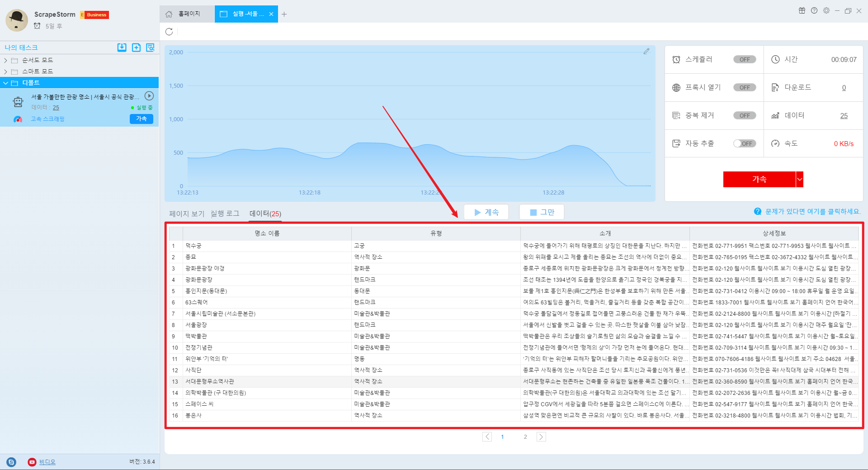Screen dimensions: 868x470
Task: Toggle the 중복 제거 OFF switch
Action: tap(745, 116)
